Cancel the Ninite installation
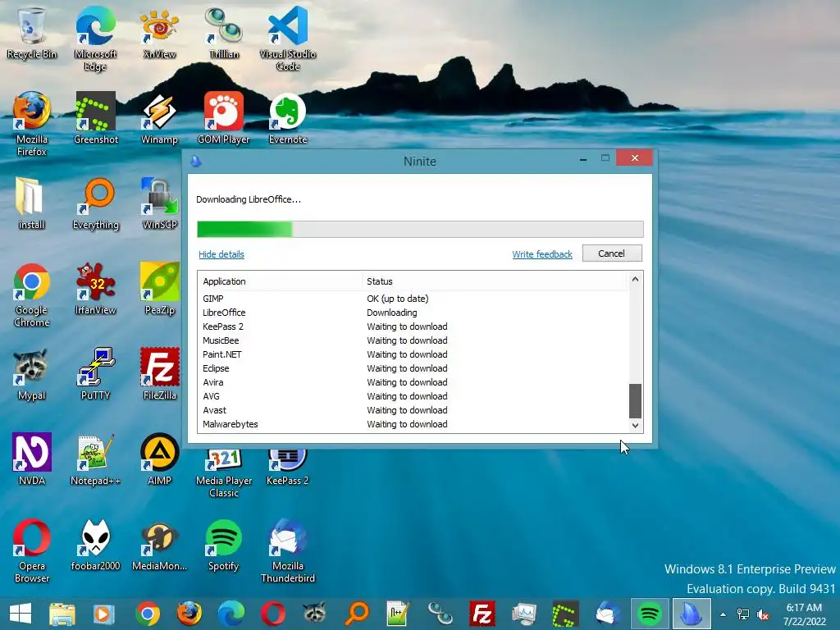Viewport: 840px width, 630px height. pos(612,253)
